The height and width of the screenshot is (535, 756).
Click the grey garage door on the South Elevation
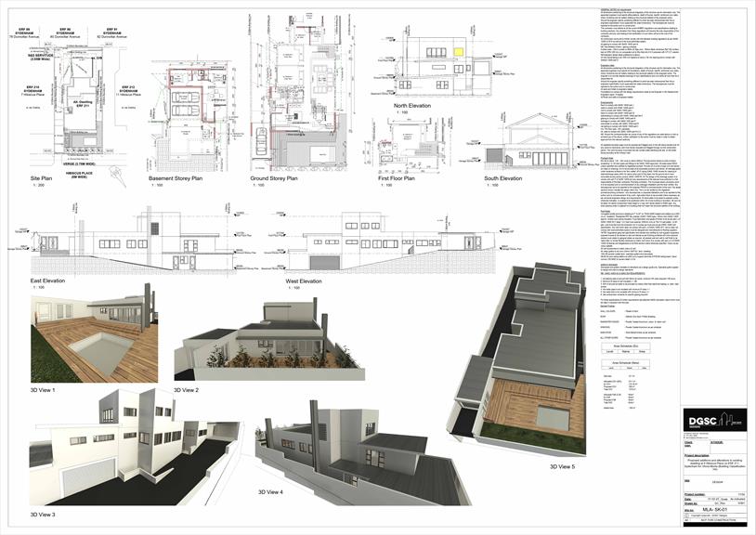tap(493, 156)
